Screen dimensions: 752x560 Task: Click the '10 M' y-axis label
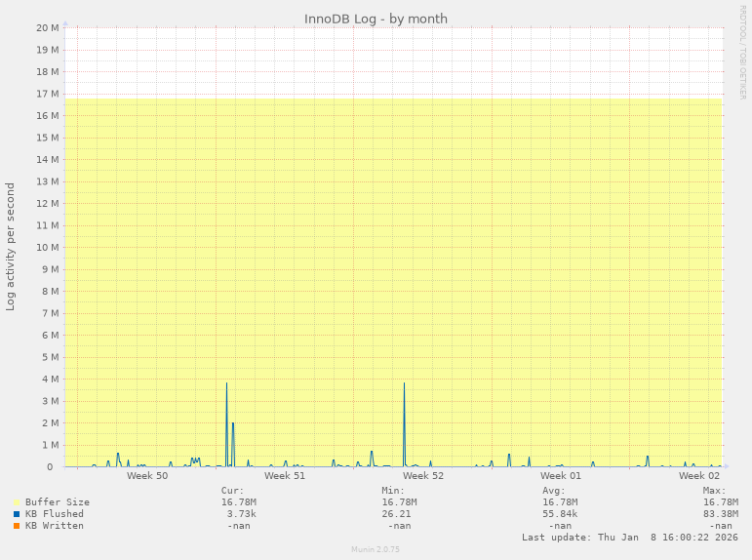pos(48,247)
